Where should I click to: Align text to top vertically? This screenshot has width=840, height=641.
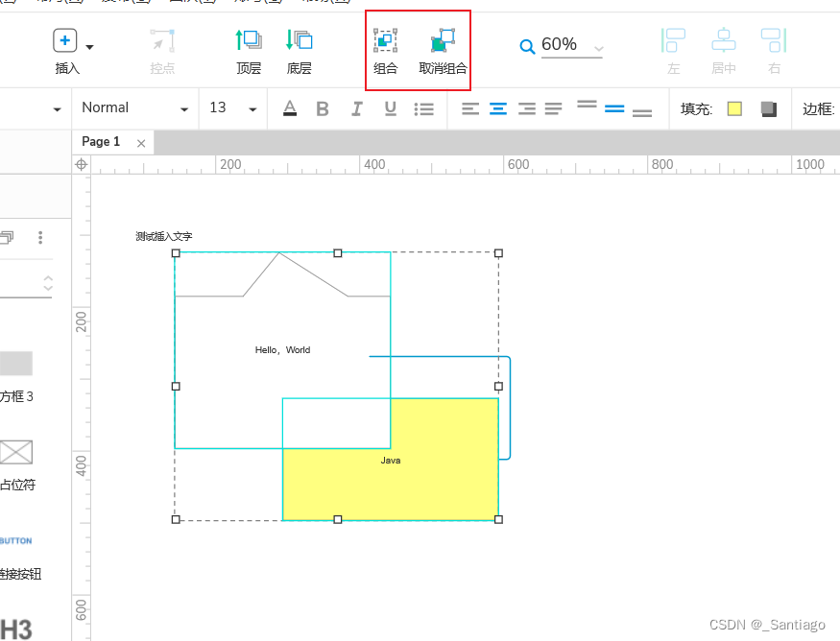(x=588, y=104)
